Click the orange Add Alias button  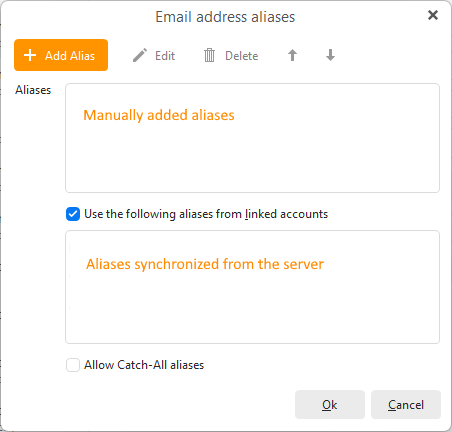point(61,55)
